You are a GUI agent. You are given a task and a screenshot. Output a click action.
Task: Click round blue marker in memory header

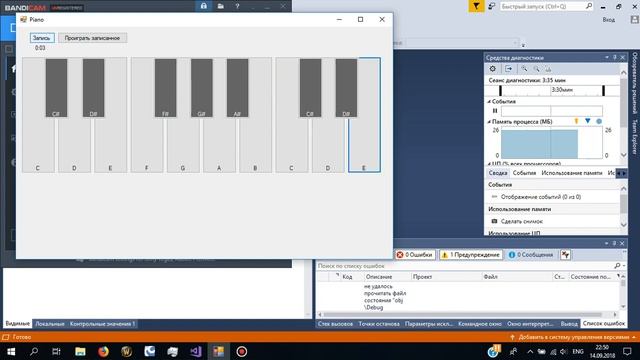click(x=599, y=121)
